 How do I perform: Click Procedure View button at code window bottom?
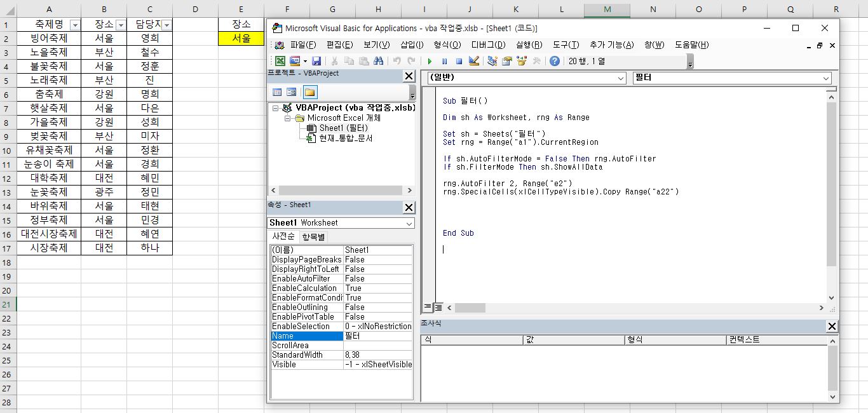428,308
